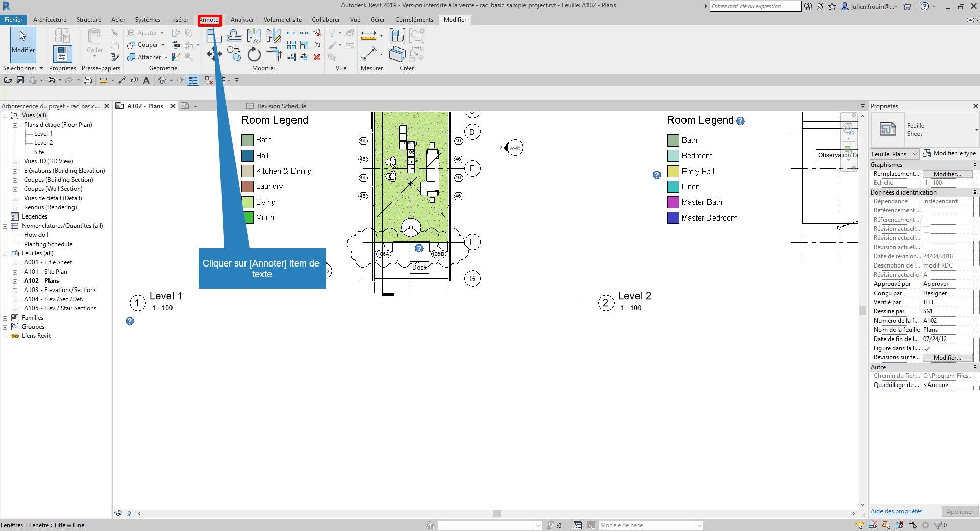Collapse the Graphismes properties section
980x531 pixels.
click(975, 165)
